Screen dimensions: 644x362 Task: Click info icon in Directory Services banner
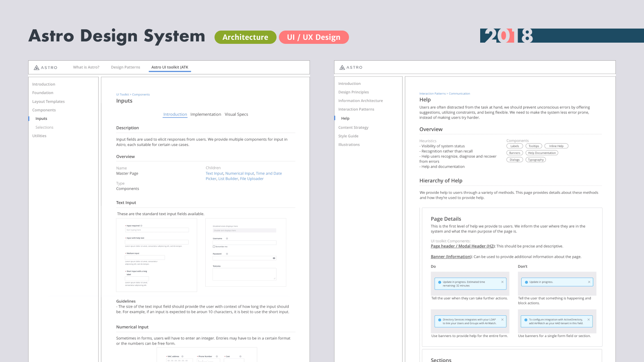click(x=440, y=320)
